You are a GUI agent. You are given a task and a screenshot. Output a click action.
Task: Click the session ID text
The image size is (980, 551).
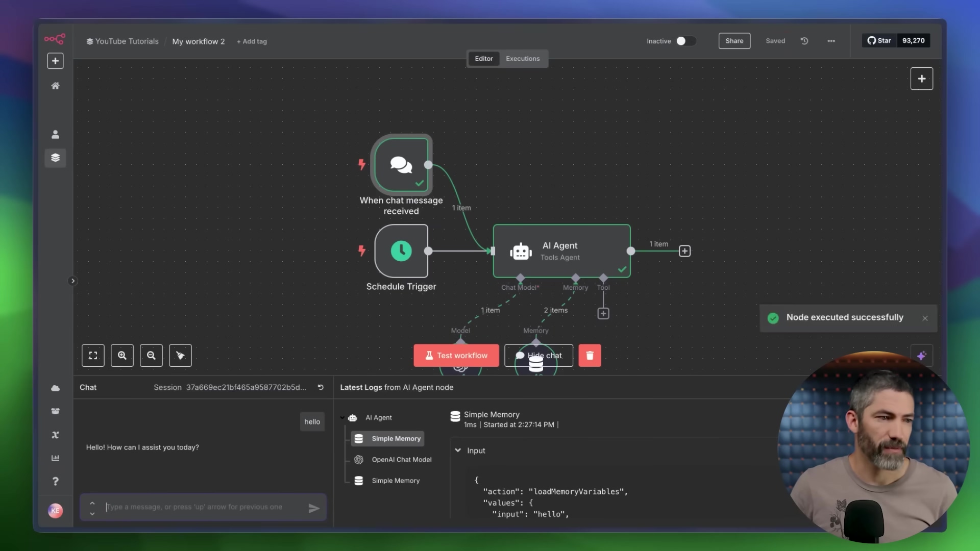pyautogui.click(x=246, y=387)
